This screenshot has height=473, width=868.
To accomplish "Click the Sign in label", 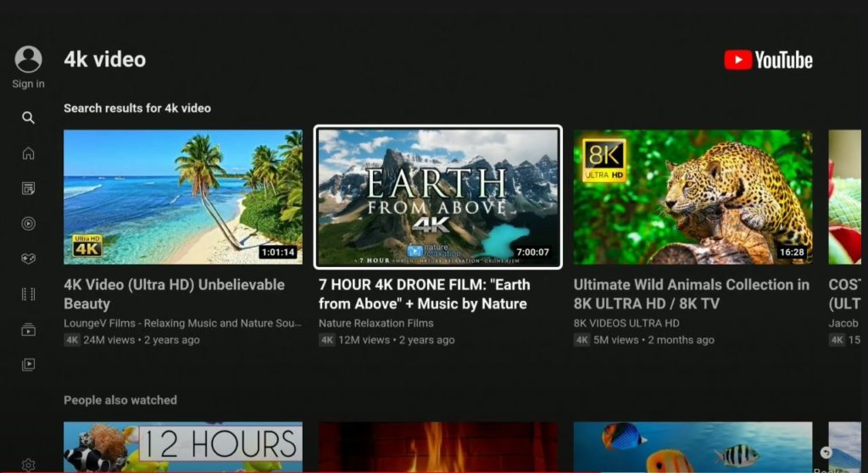I will [28, 84].
